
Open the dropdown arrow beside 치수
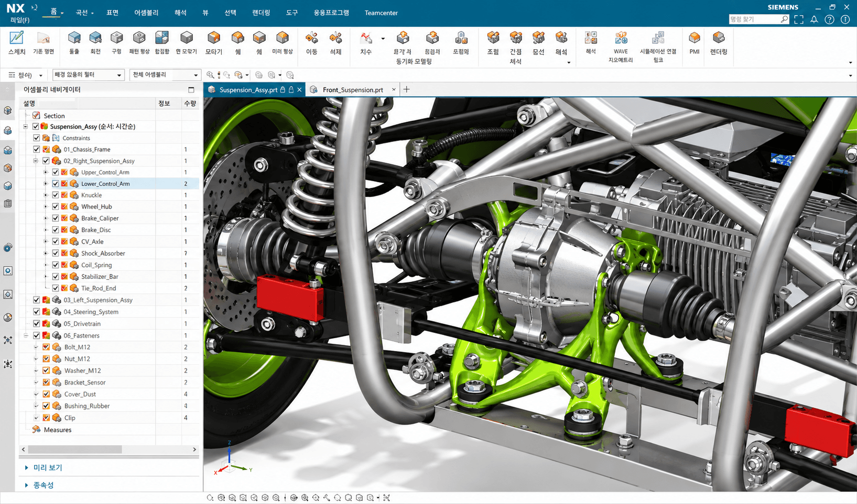click(x=383, y=39)
